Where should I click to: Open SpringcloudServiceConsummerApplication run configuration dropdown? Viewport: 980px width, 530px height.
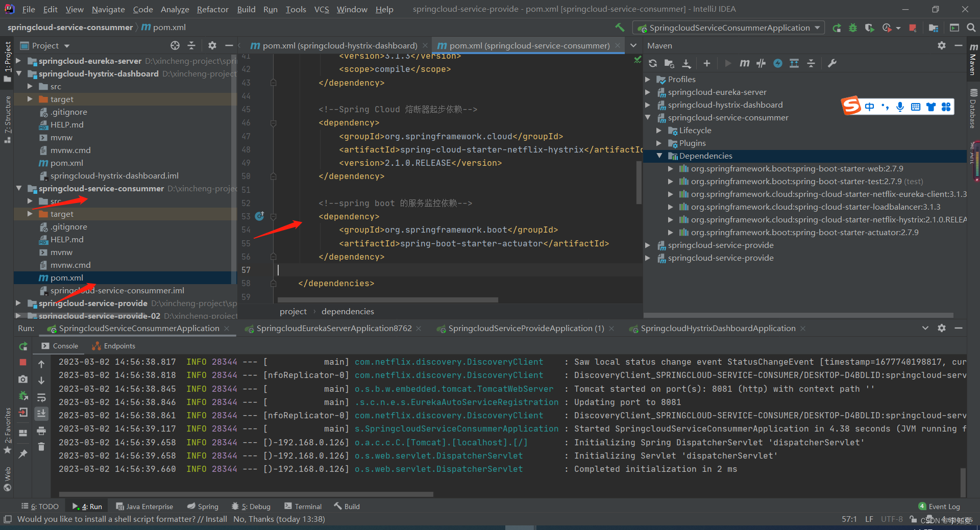728,28
